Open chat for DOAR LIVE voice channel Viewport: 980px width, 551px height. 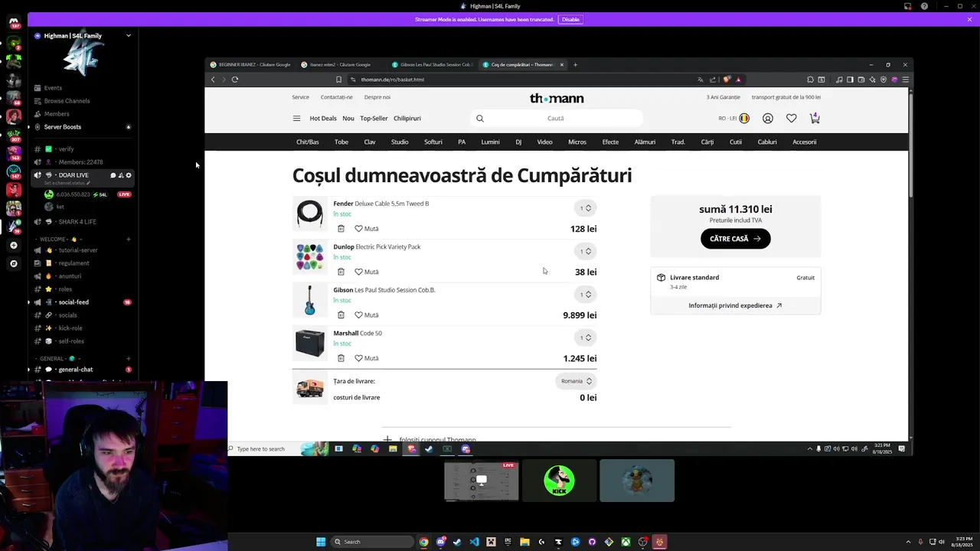[113, 175]
